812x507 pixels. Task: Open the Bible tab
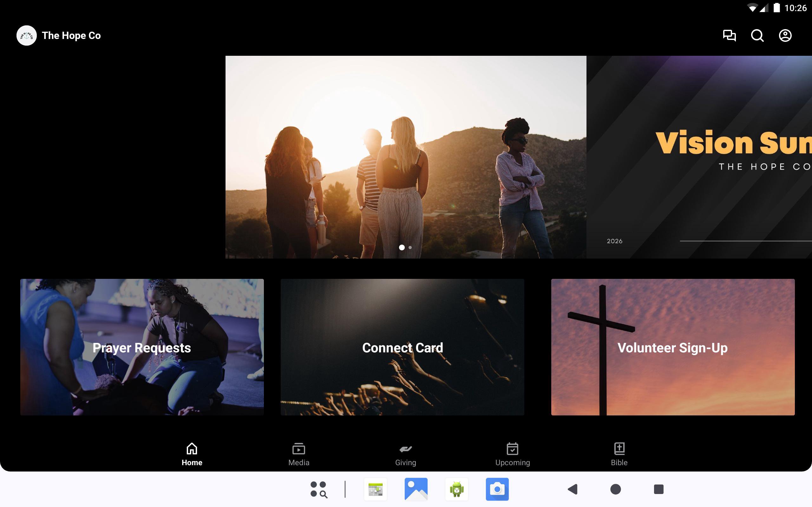pos(619,454)
